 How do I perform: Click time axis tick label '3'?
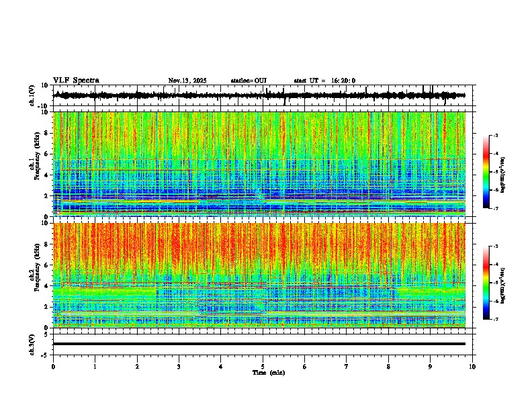pos(179,367)
